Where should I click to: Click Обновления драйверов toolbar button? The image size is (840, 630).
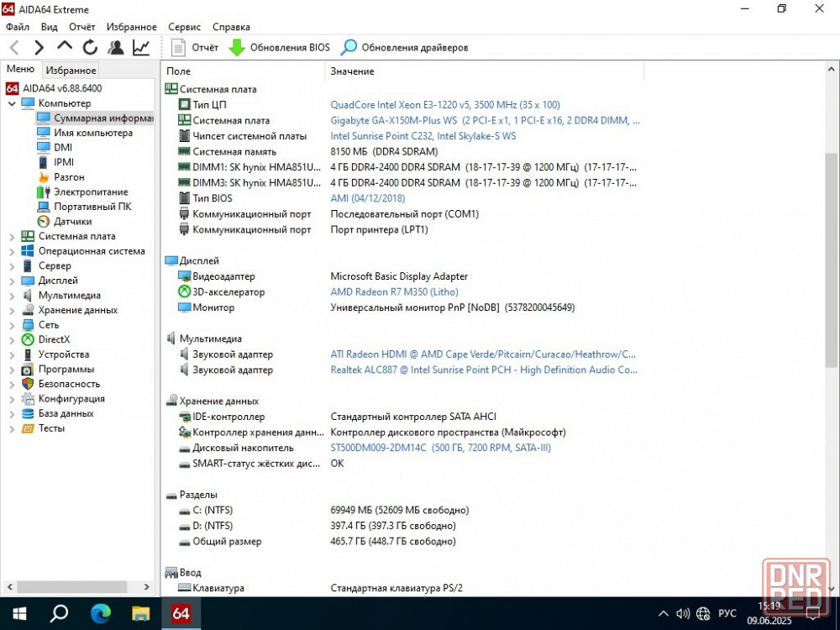pyautogui.click(x=405, y=48)
